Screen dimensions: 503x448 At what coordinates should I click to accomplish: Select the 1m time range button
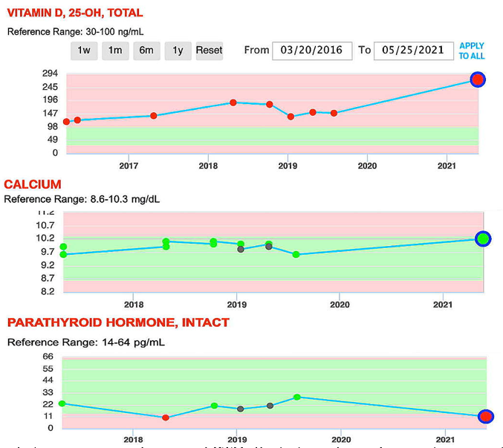tap(115, 51)
